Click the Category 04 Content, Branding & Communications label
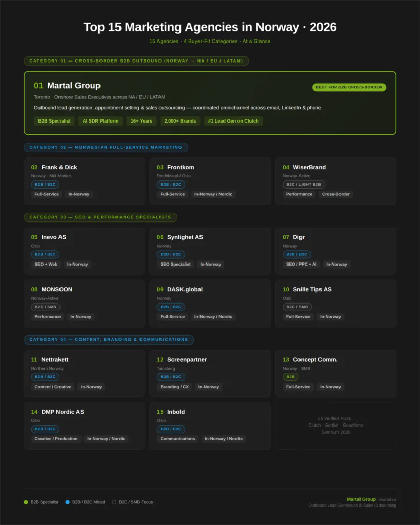 109,340
